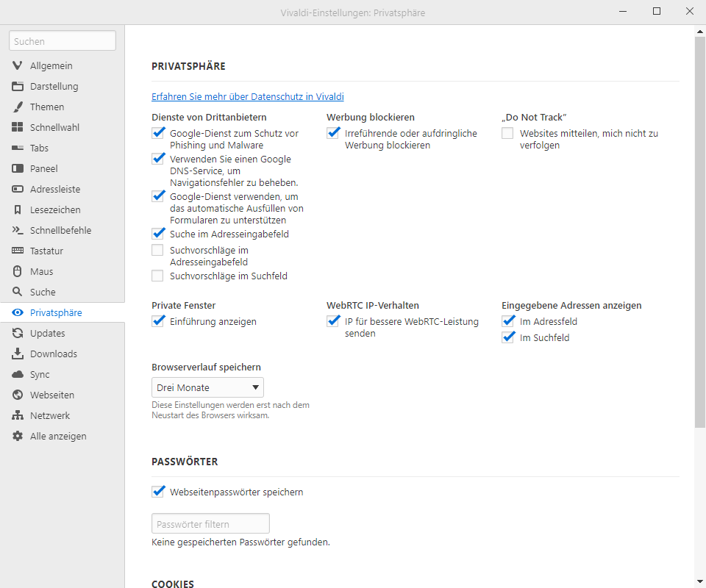Click the Schnellwahl grid icon
Image resolution: width=706 pixels, height=588 pixels.
18,127
